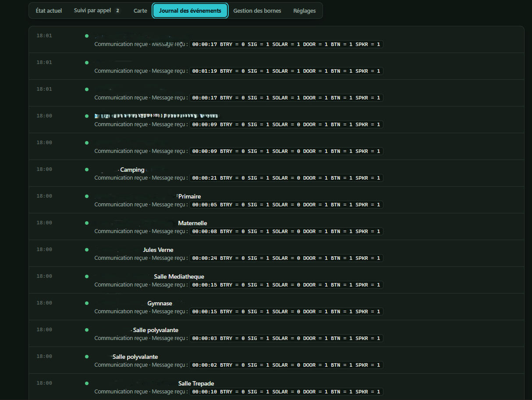Click the message code starting with 00:00:03
The width and height of the screenshot is (532, 400).
pos(286,338)
